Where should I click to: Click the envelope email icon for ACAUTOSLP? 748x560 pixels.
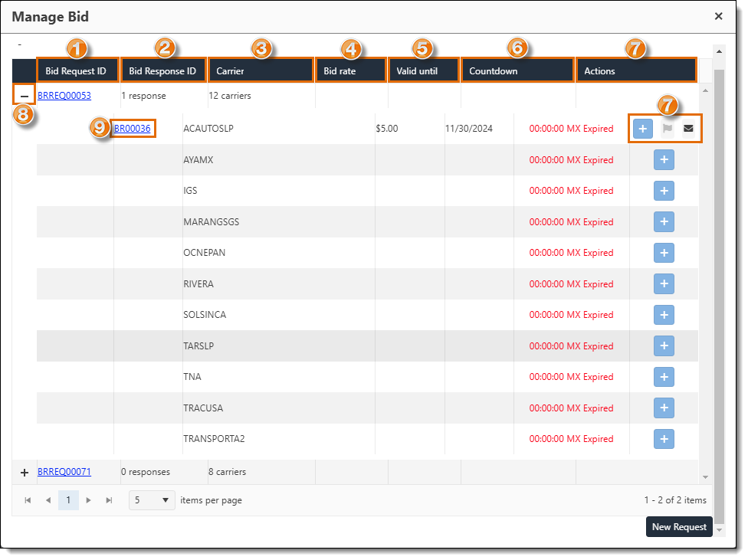point(688,129)
